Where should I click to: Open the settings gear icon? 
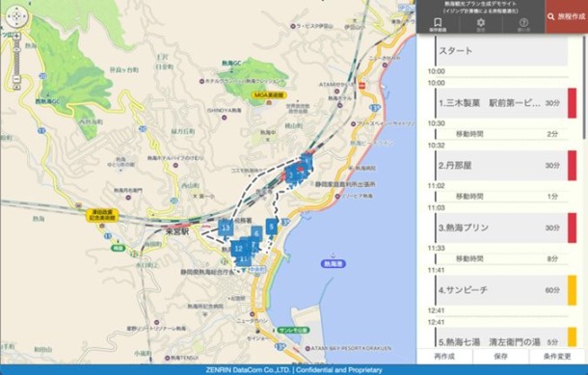tap(481, 24)
